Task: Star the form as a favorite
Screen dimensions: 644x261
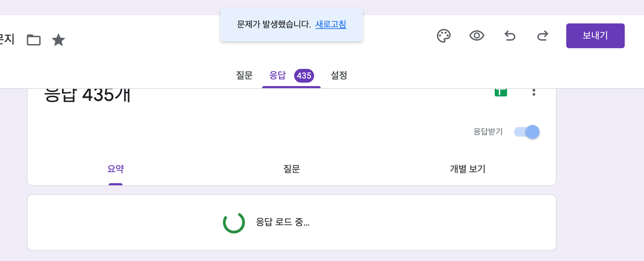Action: point(58,40)
